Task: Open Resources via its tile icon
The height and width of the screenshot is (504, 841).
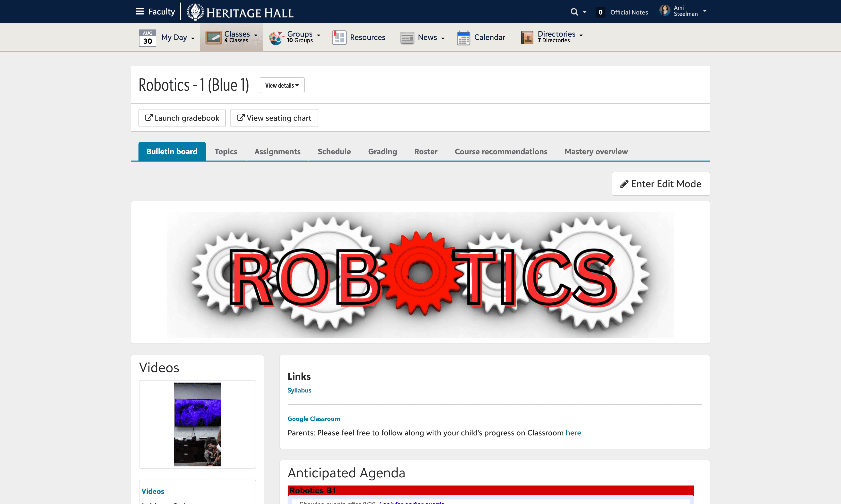Action: click(339, 37)
